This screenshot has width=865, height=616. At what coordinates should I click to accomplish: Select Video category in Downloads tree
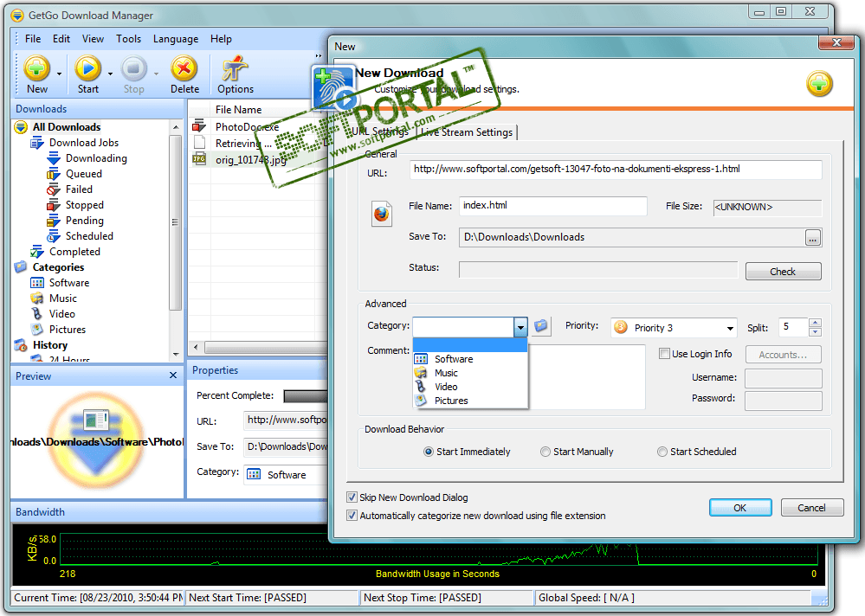[x=61, y=314]
